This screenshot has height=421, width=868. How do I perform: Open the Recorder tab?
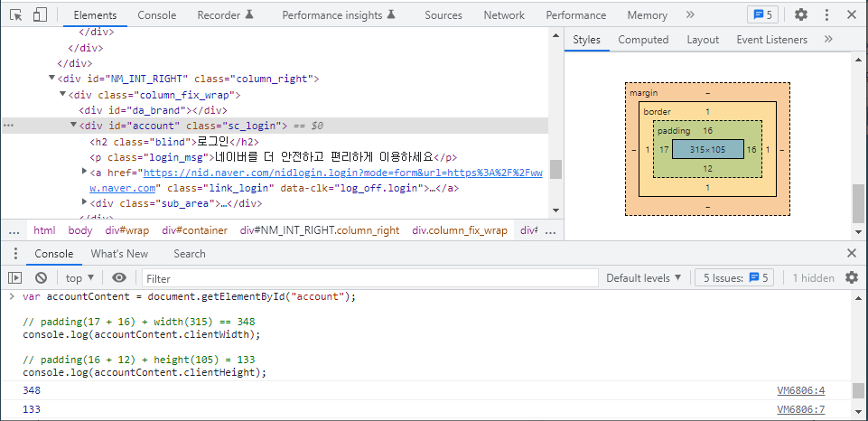tap(225, 15)
